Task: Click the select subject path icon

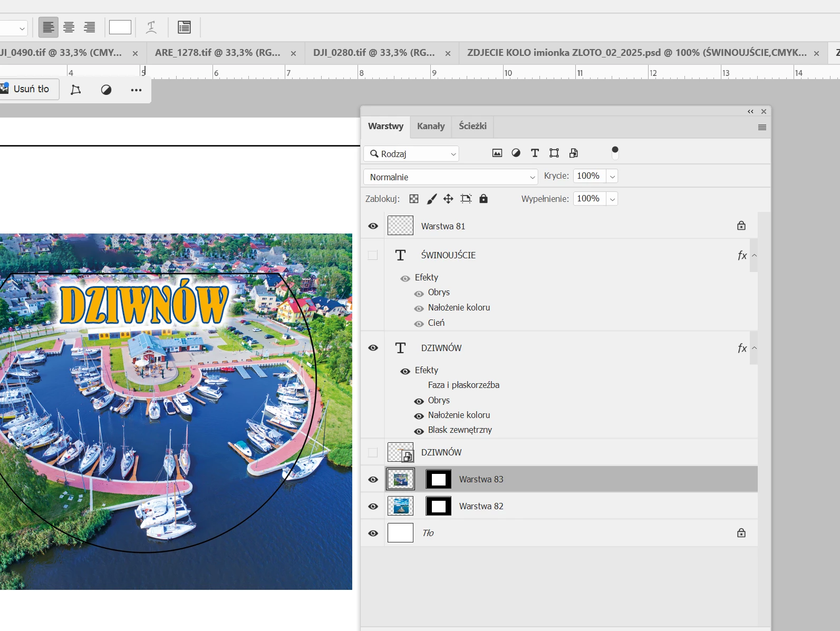Action: (76, 90)
